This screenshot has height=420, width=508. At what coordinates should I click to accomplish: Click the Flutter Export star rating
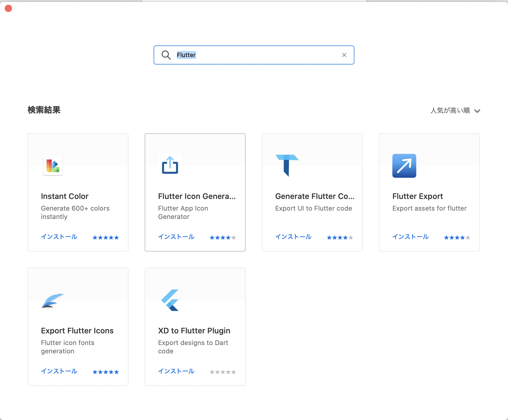tap(457, 237)
